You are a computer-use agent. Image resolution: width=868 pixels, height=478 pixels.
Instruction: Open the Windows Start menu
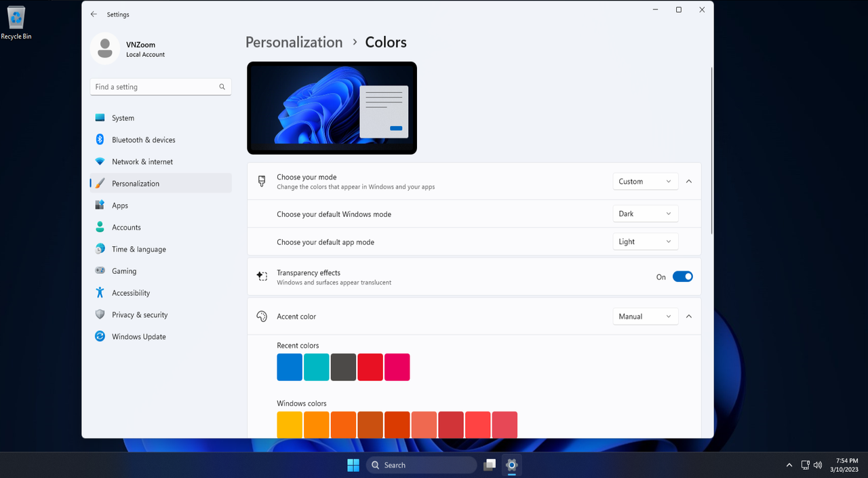[x=353, y=465]
